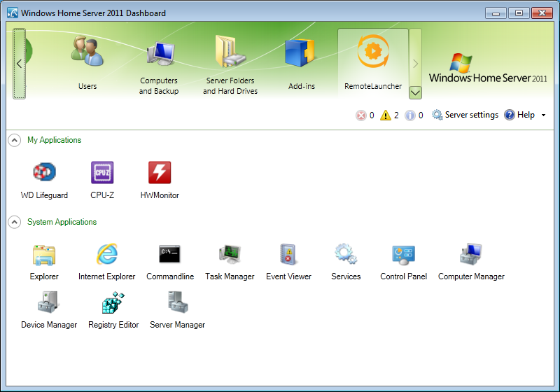Click the Help link

click(x=519, y=115)
